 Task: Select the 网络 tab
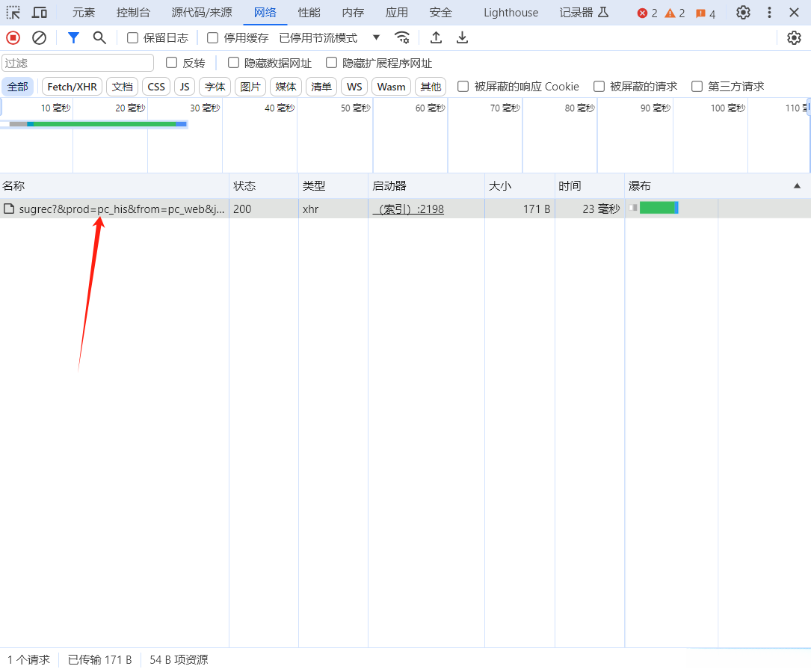(265, 13)
